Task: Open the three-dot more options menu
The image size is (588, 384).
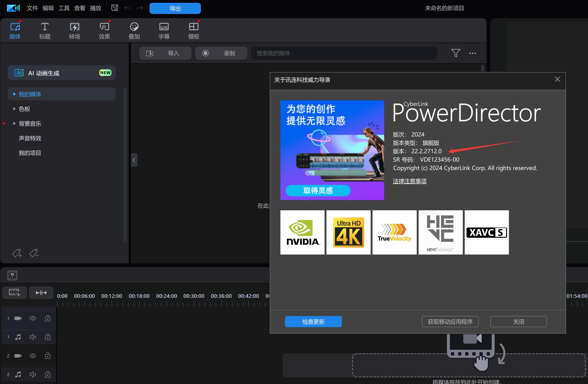Action: pos(472,53)
